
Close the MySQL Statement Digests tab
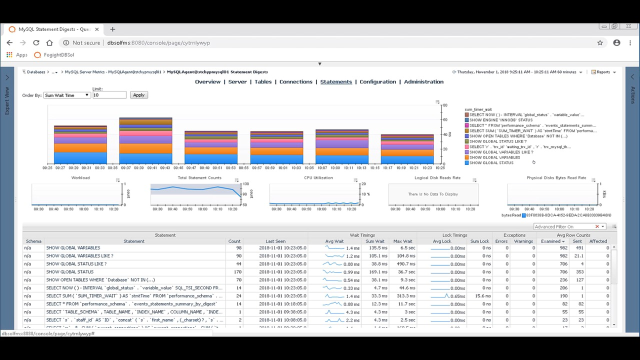click(x=97, y=29)
